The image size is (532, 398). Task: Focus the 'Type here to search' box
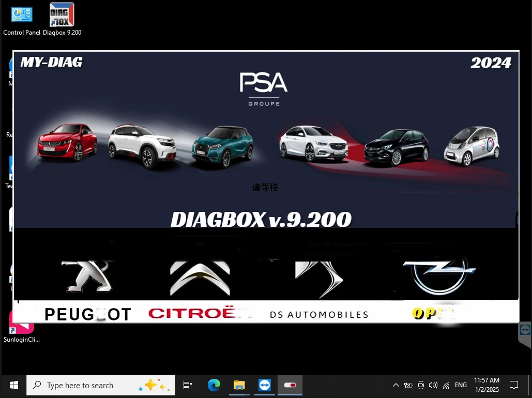point(101,385)
